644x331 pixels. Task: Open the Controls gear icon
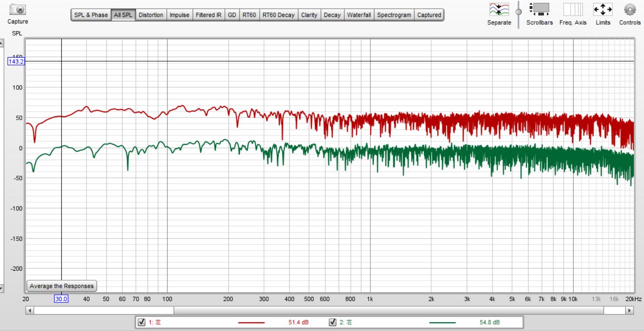coord(630,10)
